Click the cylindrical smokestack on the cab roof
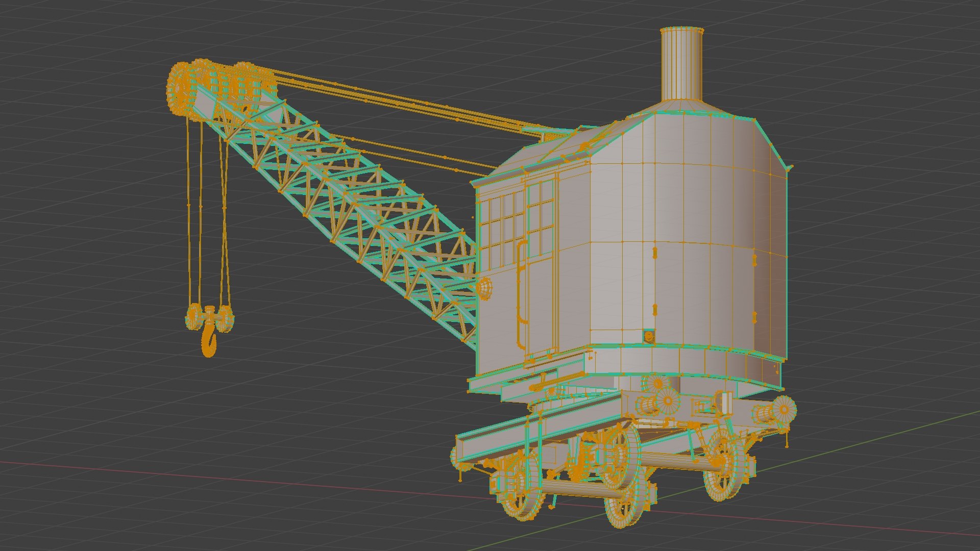Viewport: 980px width, 551px height. click(681, 64)
